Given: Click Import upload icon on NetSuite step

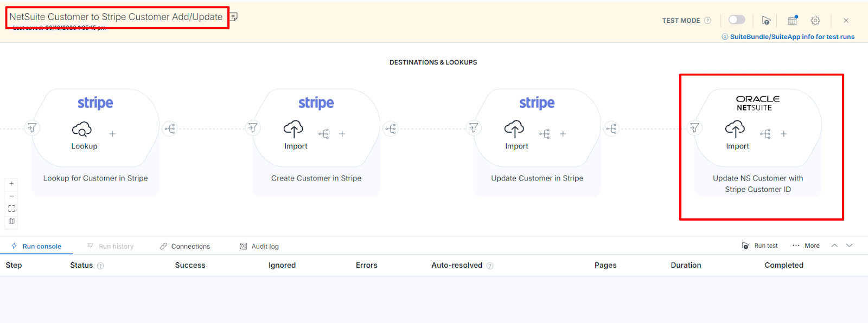Looking at the screenshot, I should 735,129.
